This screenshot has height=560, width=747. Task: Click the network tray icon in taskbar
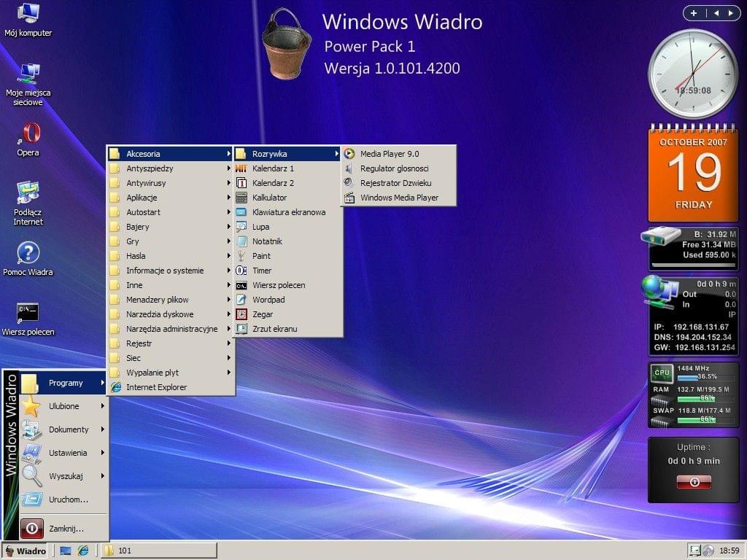(694, 551)
